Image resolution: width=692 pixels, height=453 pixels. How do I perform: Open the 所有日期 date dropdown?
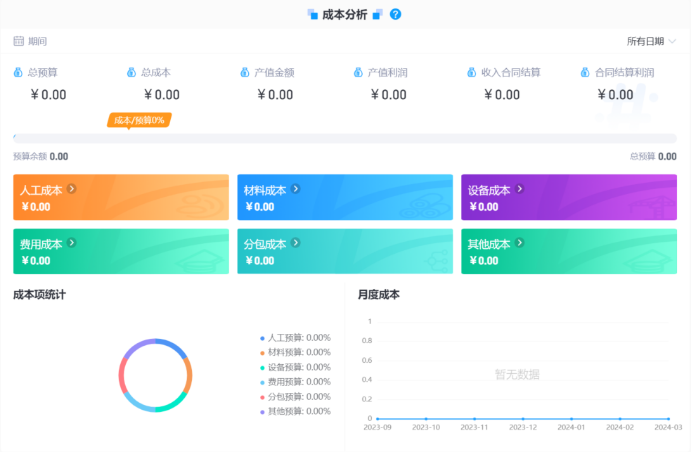pyautogui.click(x=651, y=41)
